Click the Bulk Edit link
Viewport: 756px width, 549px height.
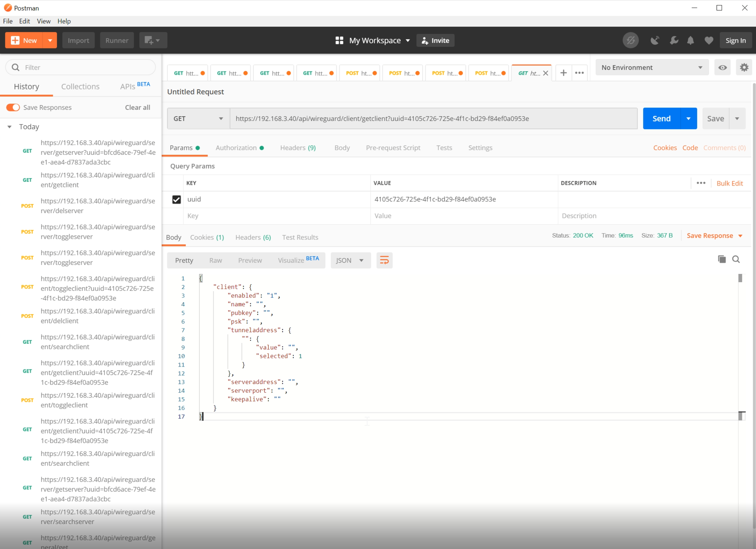click(729, 183)
